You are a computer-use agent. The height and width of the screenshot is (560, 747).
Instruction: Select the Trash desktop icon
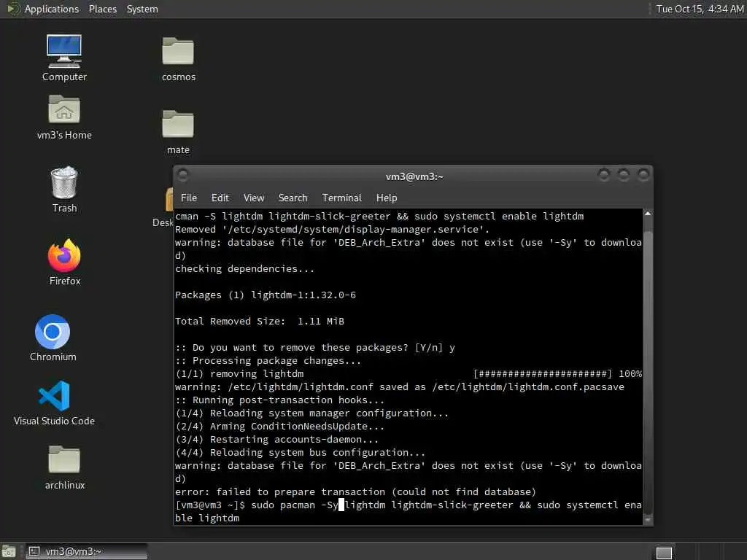[x=64, y=189]
